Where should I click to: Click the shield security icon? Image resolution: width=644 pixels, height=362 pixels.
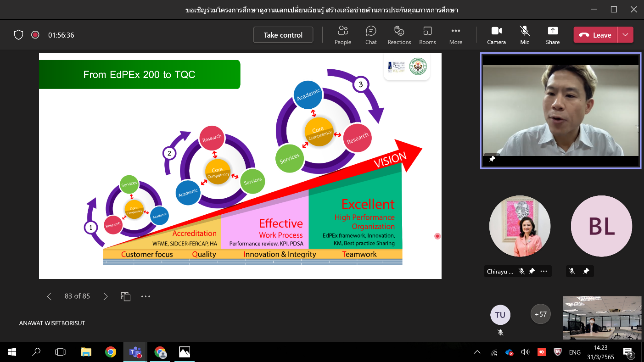point(18,35)
